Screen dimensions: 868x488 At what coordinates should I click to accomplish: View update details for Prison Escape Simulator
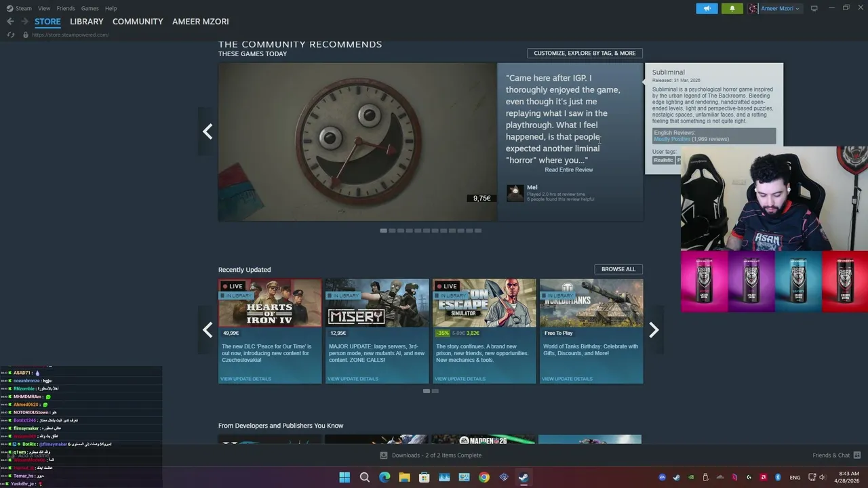(x=460, y=379)
